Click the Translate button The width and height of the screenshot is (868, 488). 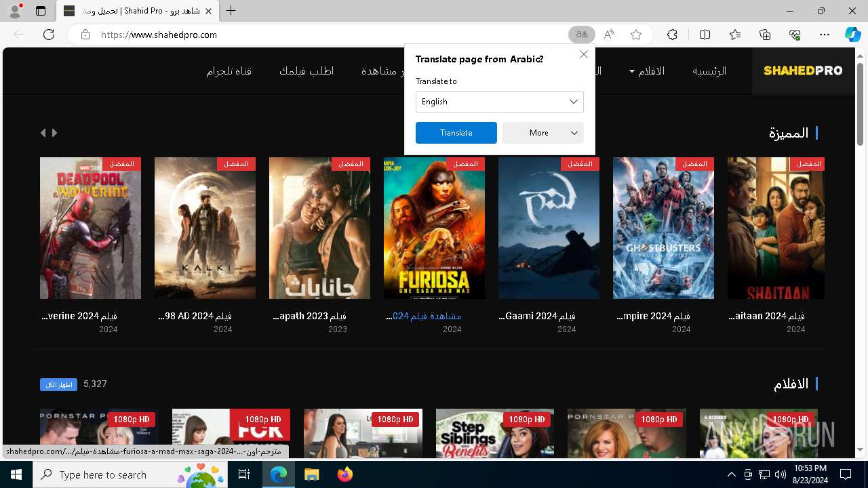tap(456, 133)
